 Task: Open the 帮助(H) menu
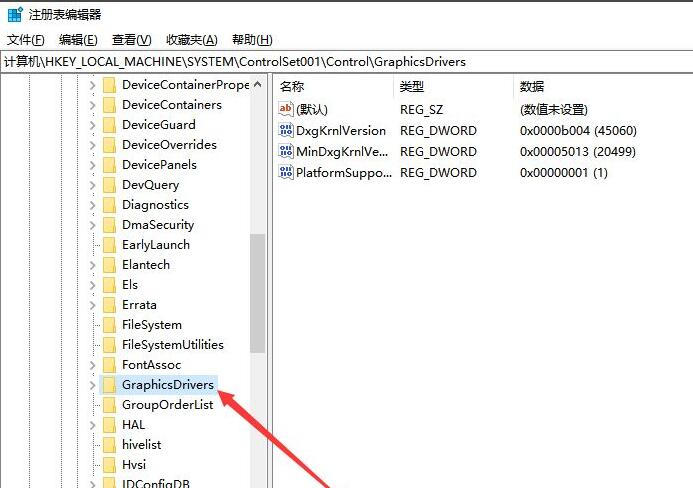point(252,40)
